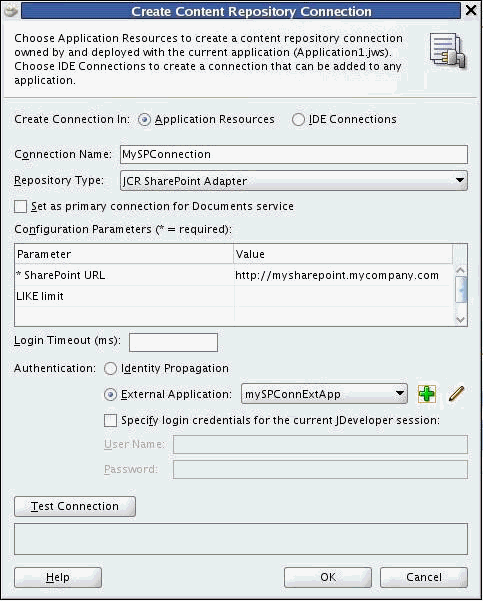Image resolution: width=483 pixels, height=601 pixels.
Task: Select IDE Connections radio button
Action: [x=298, y=120]
